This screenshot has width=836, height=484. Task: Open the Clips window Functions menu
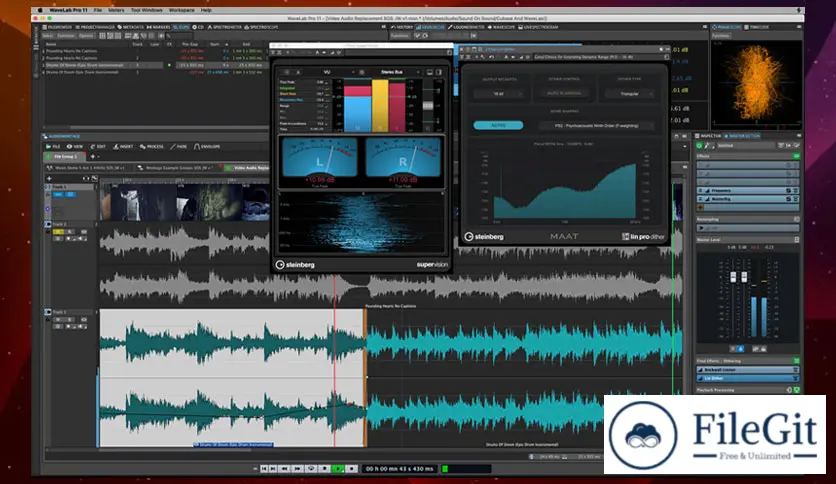tap(66, 36)
